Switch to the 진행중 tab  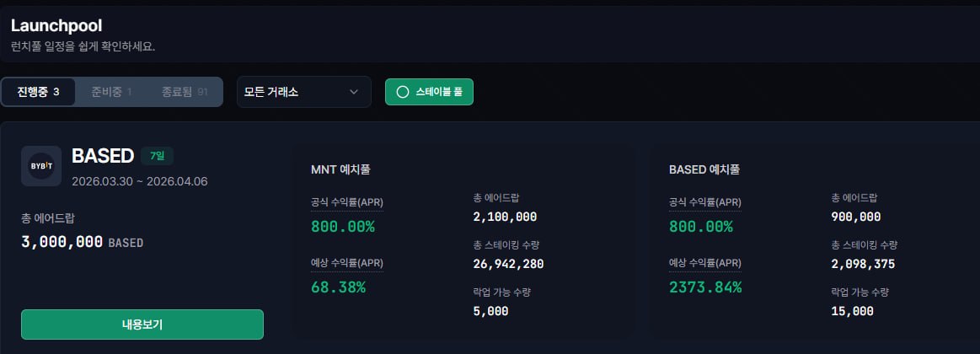pos(38,92)
